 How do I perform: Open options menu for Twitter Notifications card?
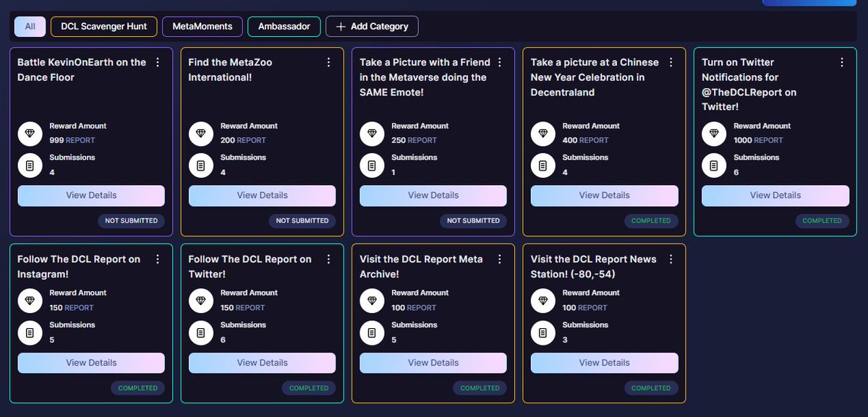[x=842, y=63]
